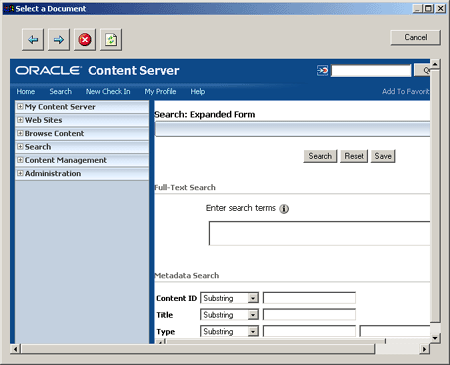This screenshot has height=365, width=450.
Task: Click the outer horizontal scrollbar left arrow
Action: pyautogui.click(x=15, y=349)
